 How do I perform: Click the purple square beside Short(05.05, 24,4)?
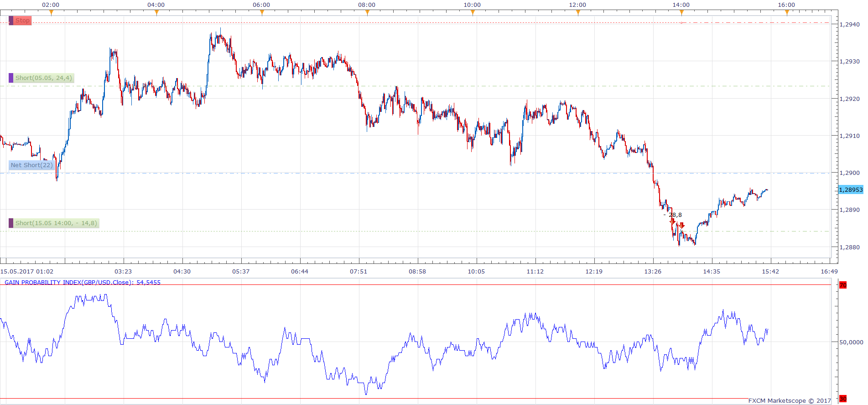(x=11, y=78)
